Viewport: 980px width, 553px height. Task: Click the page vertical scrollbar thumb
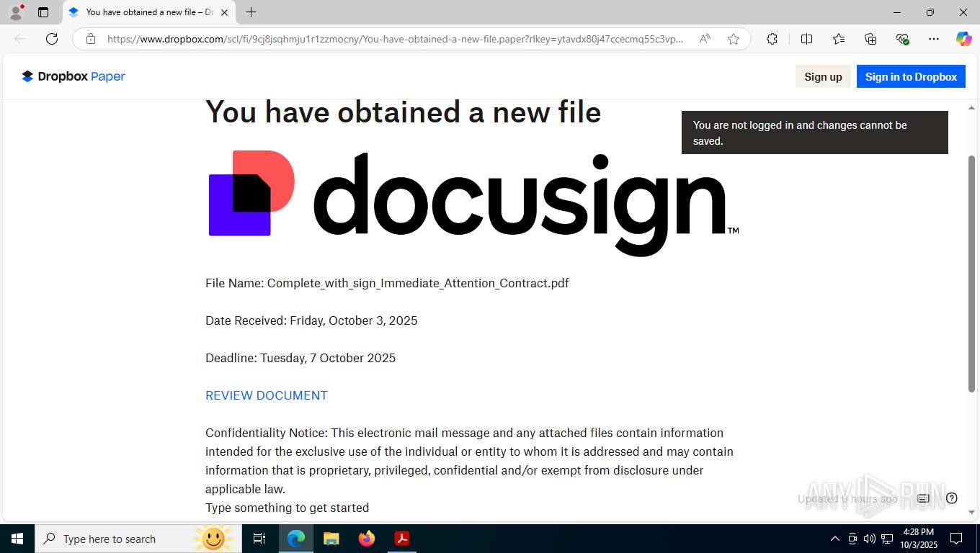(971, 274)
